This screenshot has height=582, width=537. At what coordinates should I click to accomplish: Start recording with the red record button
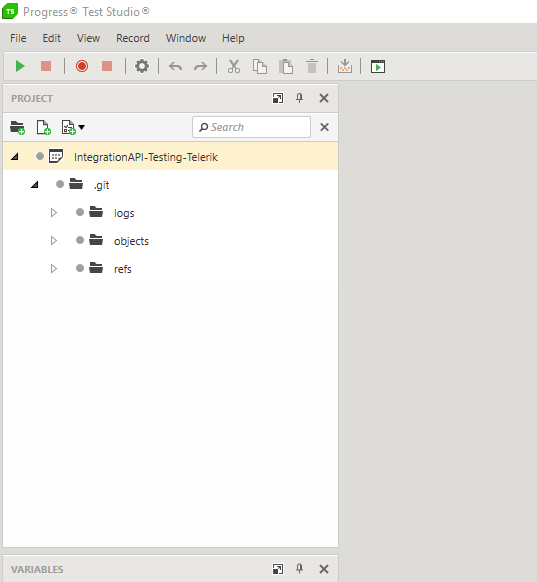tap(82, 66)
